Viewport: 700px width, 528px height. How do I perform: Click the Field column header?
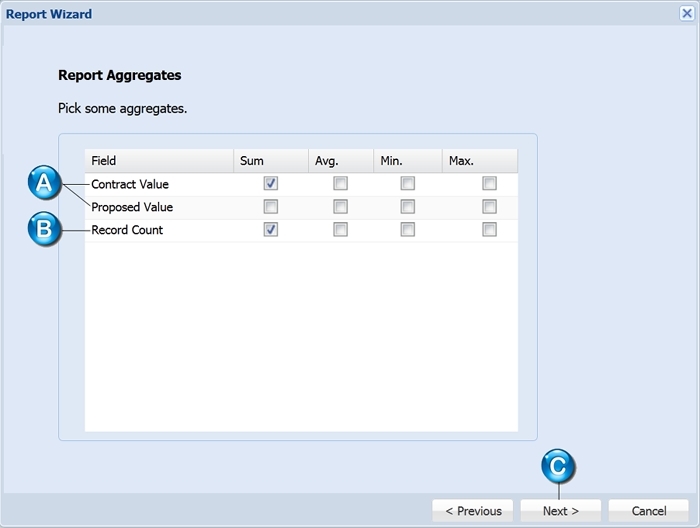tap(159, 161)
